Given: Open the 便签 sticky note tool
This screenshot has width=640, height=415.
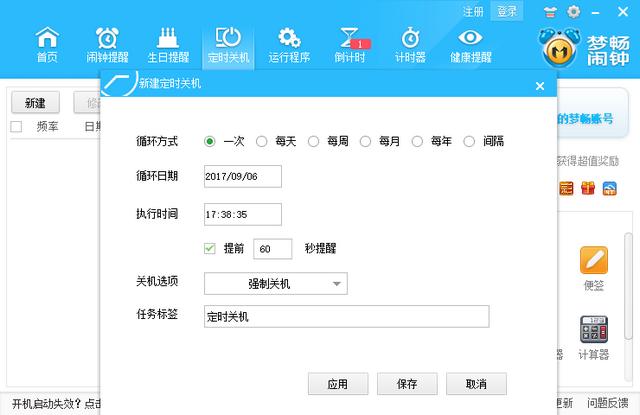Looking at the screenshot, I should coord(594,267).
